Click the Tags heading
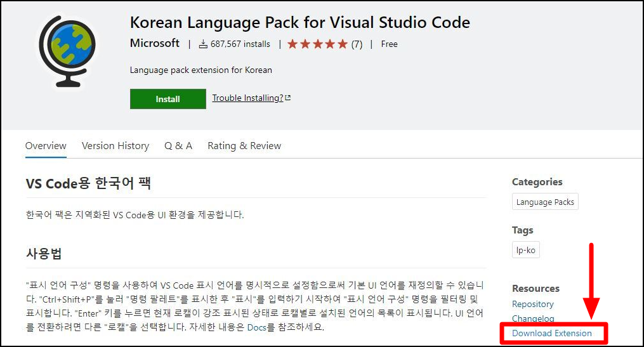The height and width of the screenshot is (347, 644). 522,230
